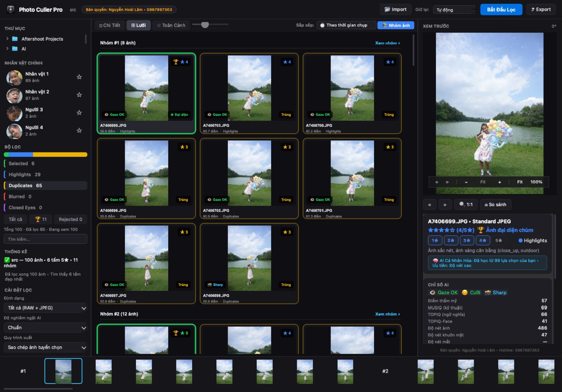
Task: Click the trophy badge on A7406699.JPG thumbnail
Action: coord(176,62)
